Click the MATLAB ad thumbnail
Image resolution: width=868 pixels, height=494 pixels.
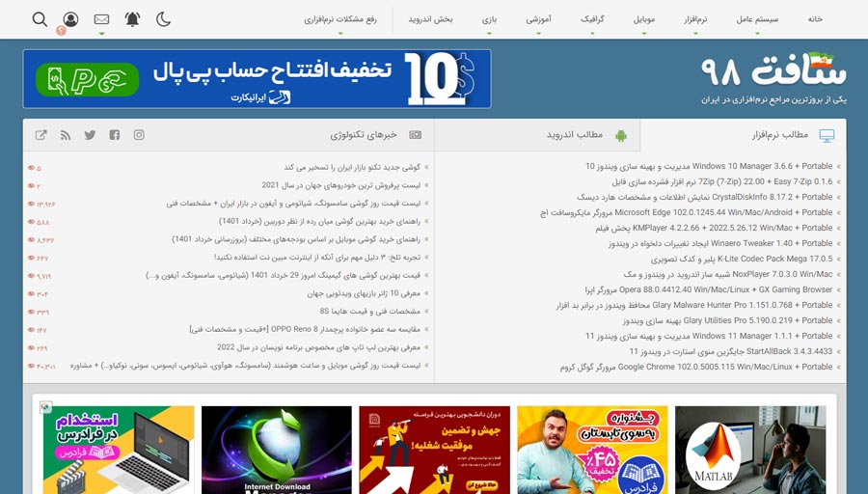click(750, 450)
